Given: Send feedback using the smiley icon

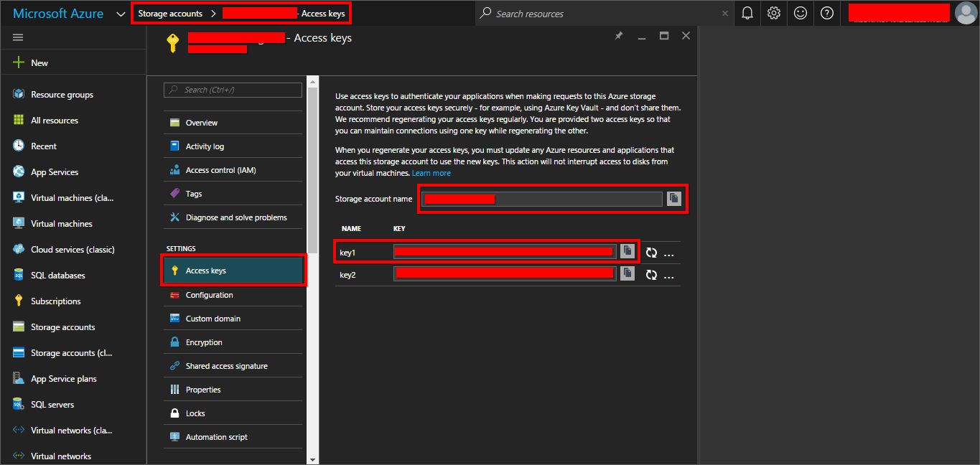Looking at the screenshot, I should pos(800,13).
